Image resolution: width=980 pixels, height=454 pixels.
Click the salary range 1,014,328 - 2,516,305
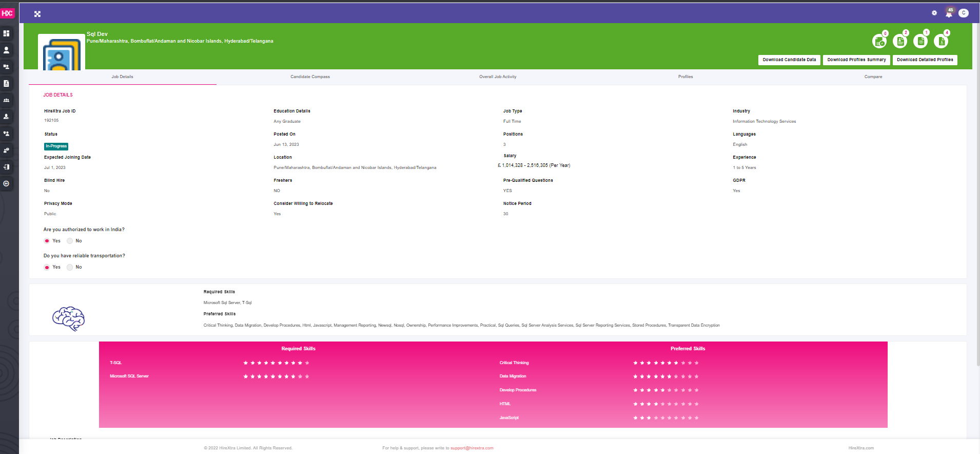click(x=534, y=166)
